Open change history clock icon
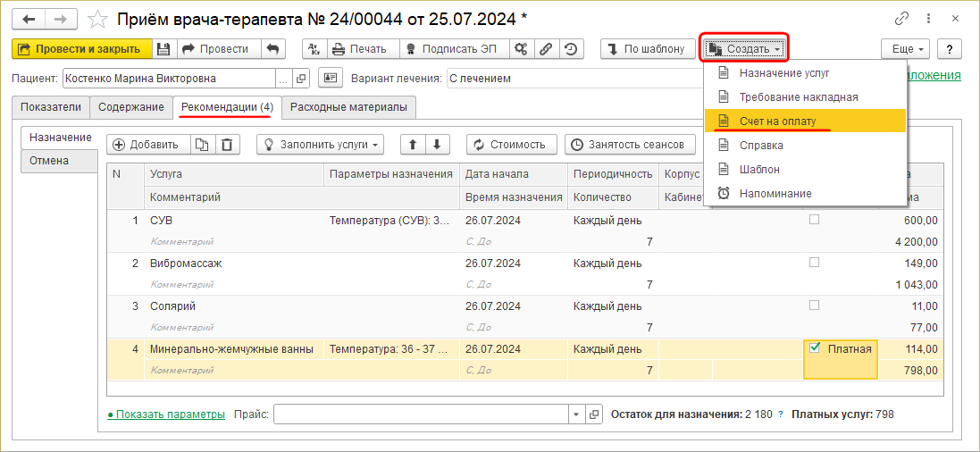The width and height of the screenshot is (980, 452). coord(571,49)
